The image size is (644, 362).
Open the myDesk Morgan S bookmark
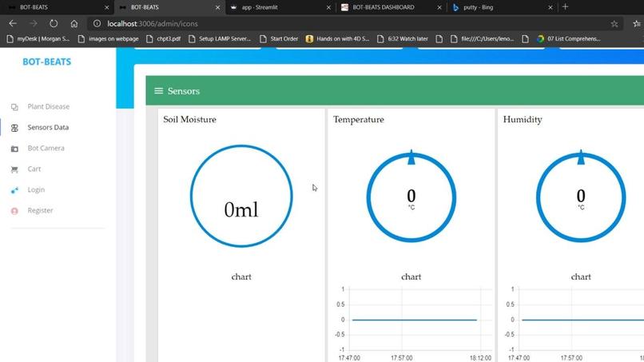pyautogui.click(x=38, y=38)
